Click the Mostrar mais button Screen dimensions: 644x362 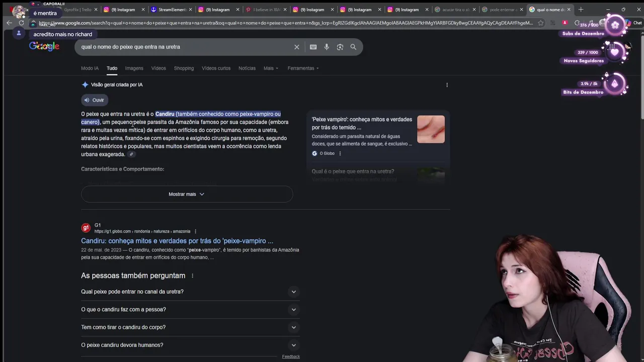click(x=187, y=194)
